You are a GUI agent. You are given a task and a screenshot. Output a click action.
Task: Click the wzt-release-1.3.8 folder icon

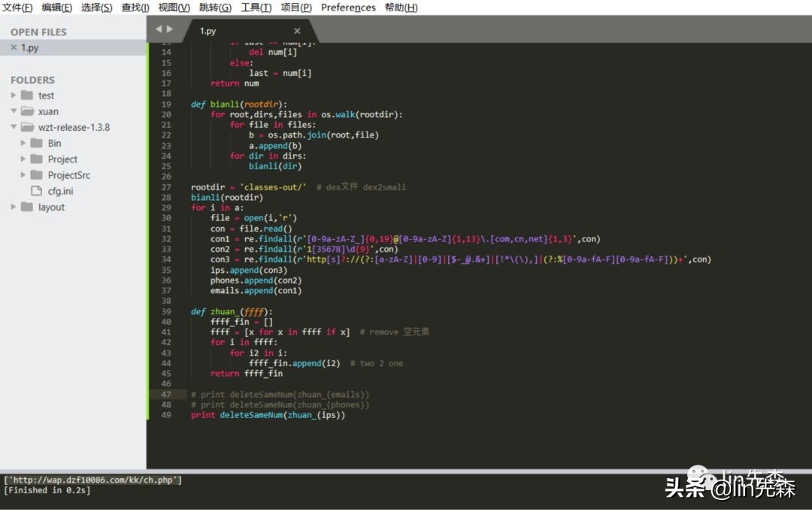(x=27, y=127)
